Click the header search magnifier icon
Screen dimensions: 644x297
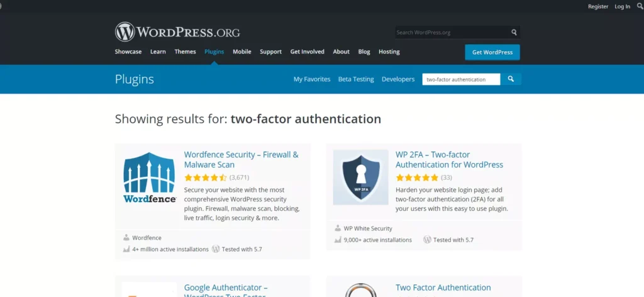pyautogui.click(x=514, y=32)
